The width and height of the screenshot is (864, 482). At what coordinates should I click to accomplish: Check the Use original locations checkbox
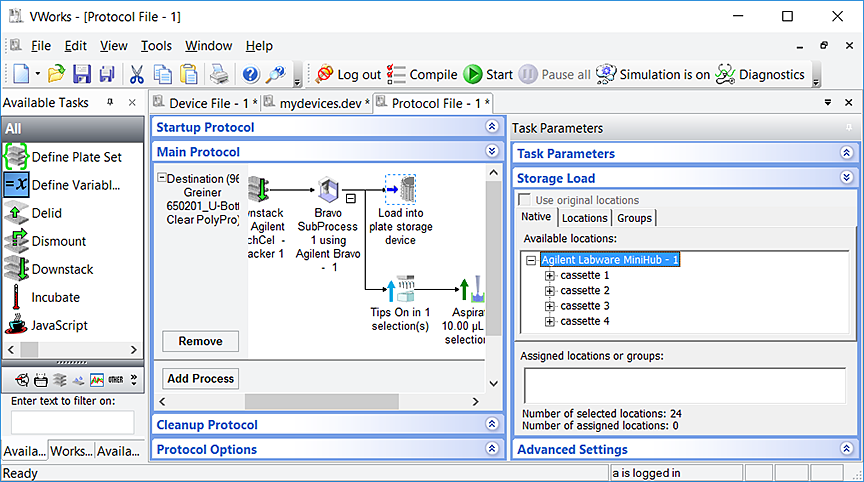(x=525, y=200)
